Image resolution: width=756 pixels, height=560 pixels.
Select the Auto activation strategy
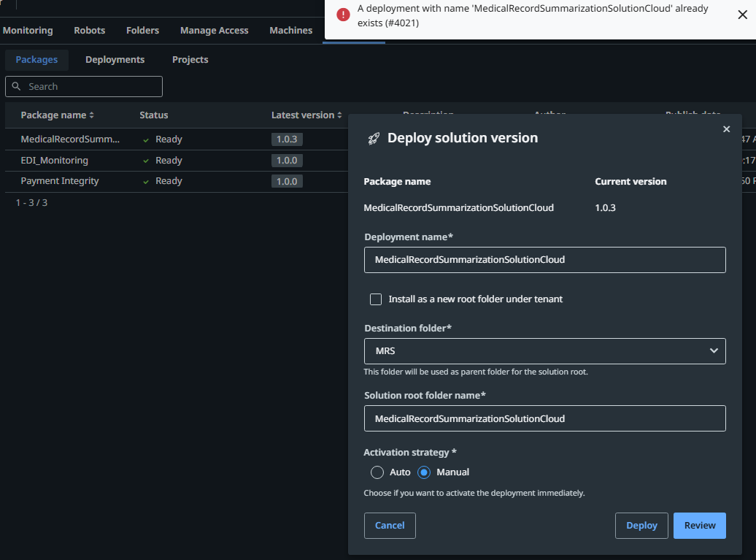pyautogui.click(x=377, y=472)
